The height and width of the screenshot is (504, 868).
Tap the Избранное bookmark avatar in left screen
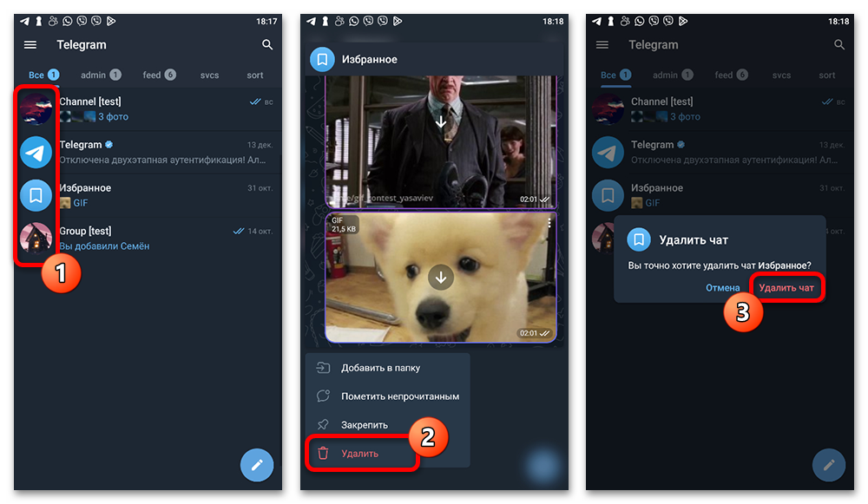(36, 195)
